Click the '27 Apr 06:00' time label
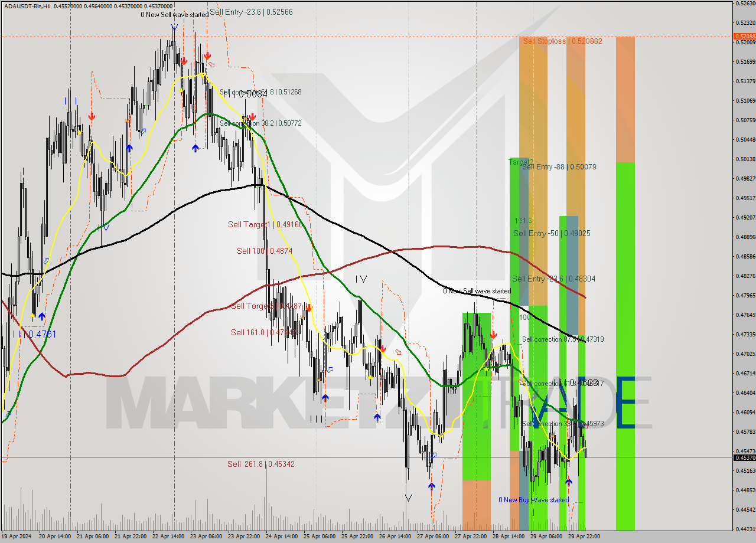756x543 pixels. pos(433,537)
